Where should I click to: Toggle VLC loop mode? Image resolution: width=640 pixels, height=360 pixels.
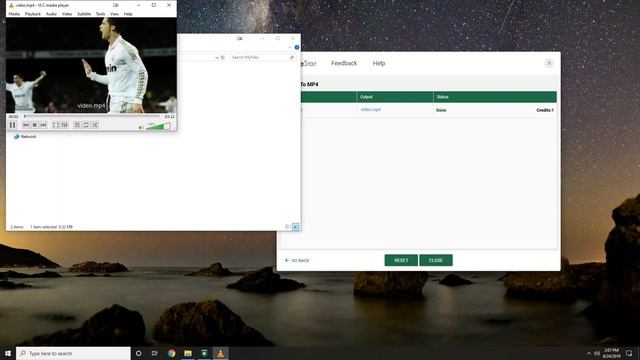coord(86,125)
